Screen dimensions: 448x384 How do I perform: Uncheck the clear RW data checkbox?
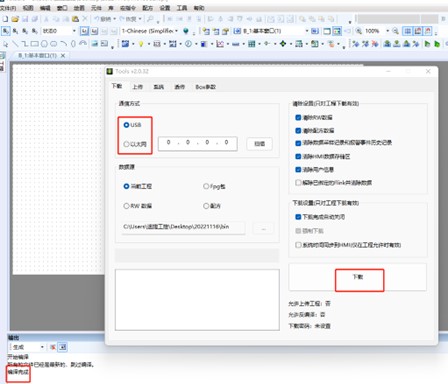point(298,117)
